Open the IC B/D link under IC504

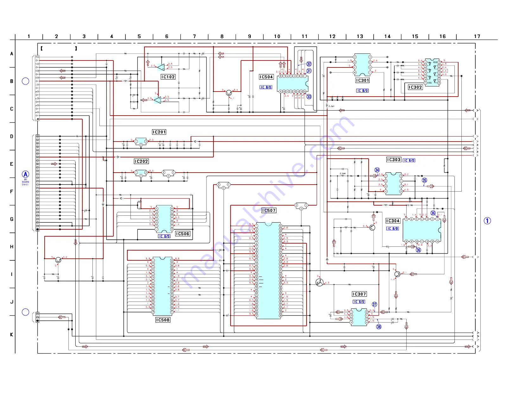pos(266,87)
